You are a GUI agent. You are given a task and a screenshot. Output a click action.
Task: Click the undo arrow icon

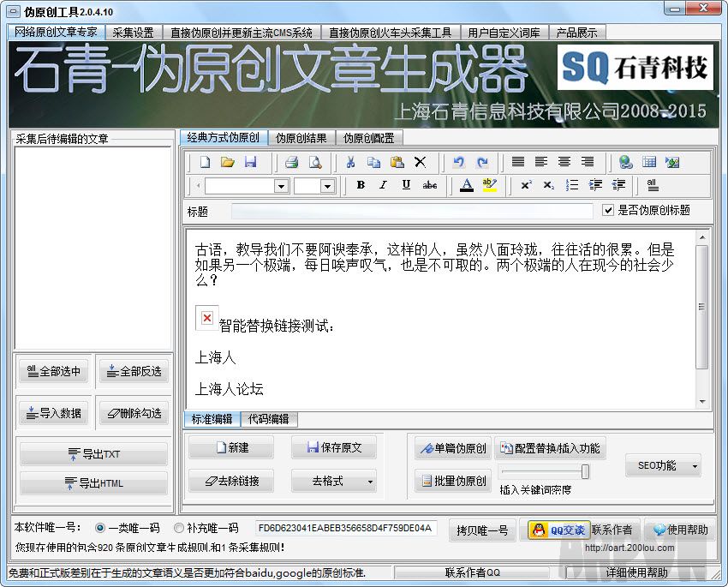pos(459,162)
